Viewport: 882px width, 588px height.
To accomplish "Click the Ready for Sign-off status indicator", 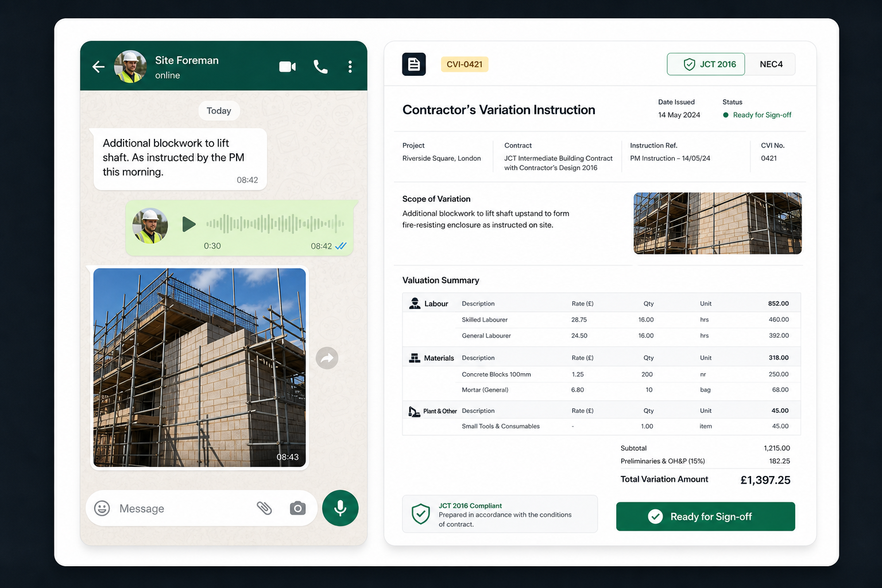I will pos(757,115).
